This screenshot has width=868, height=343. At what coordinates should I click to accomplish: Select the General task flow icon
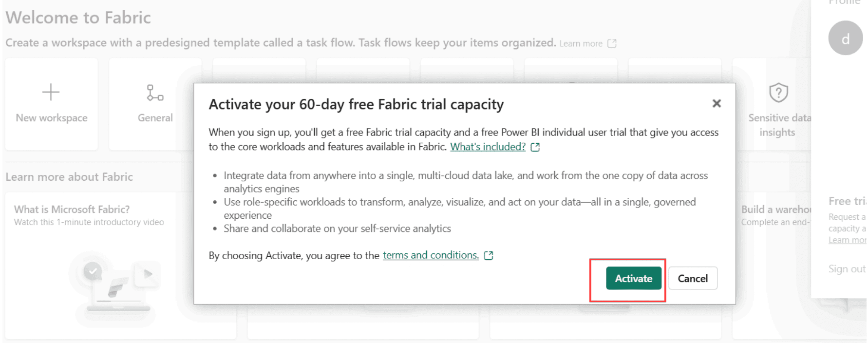tap(155, 93)
